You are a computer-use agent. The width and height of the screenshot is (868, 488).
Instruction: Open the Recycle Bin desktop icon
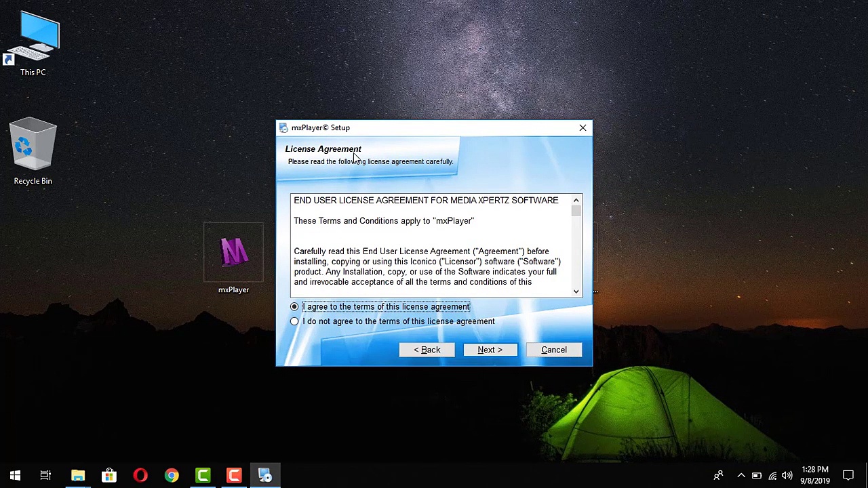[33, 152]
